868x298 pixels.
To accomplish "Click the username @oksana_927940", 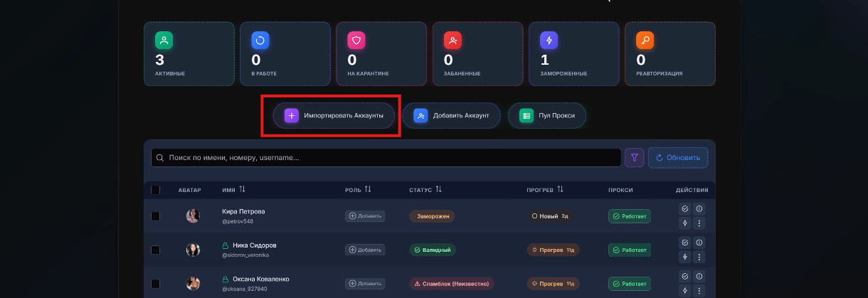I will (x=245, y=289).
